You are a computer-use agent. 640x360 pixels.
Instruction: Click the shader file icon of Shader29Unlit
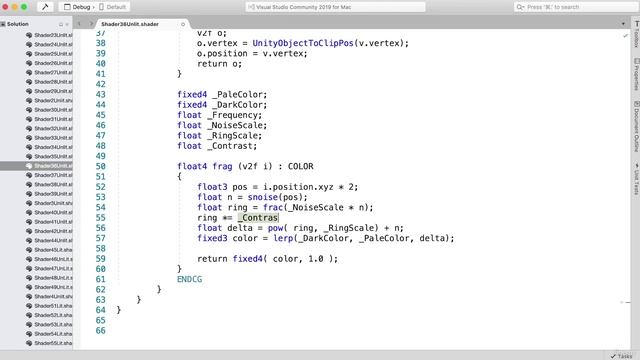[29, 91]
